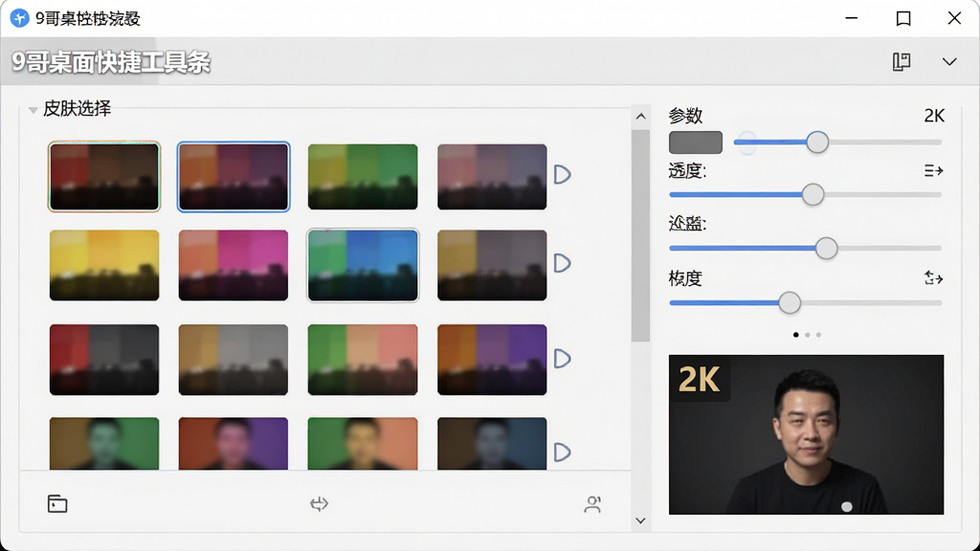
Task: Select the first (active) pagination dot
Action: [x=795, y=335]
